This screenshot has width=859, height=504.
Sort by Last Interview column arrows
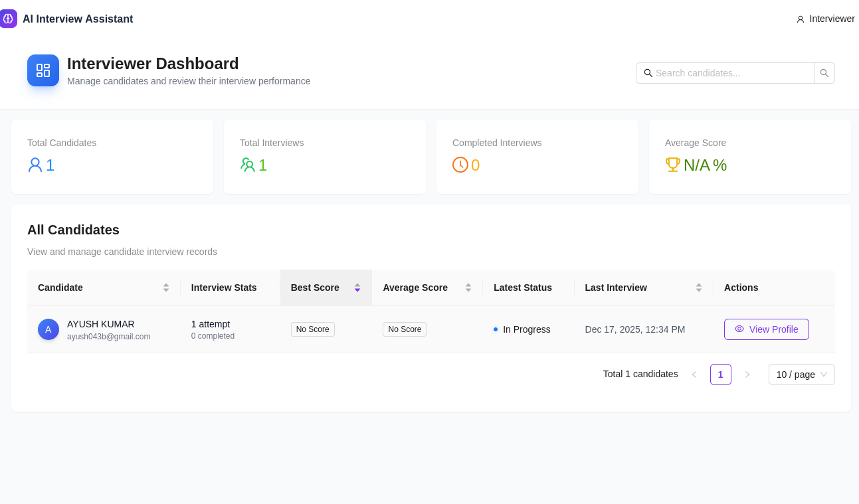(699, 288)
